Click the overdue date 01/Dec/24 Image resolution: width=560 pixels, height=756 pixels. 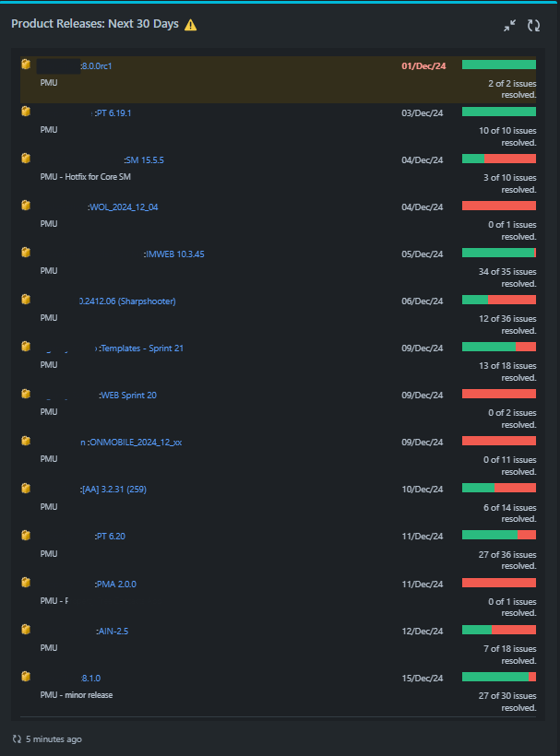pyautogui.click(x=423, y=66)
